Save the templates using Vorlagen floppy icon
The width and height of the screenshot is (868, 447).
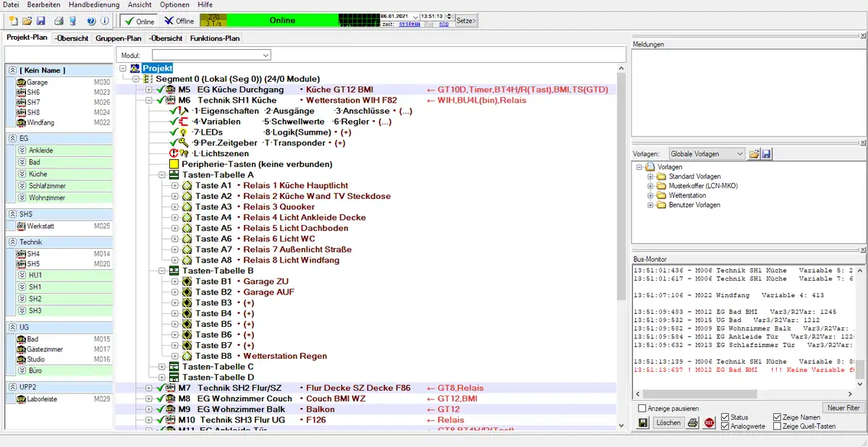tap(766, 154)
